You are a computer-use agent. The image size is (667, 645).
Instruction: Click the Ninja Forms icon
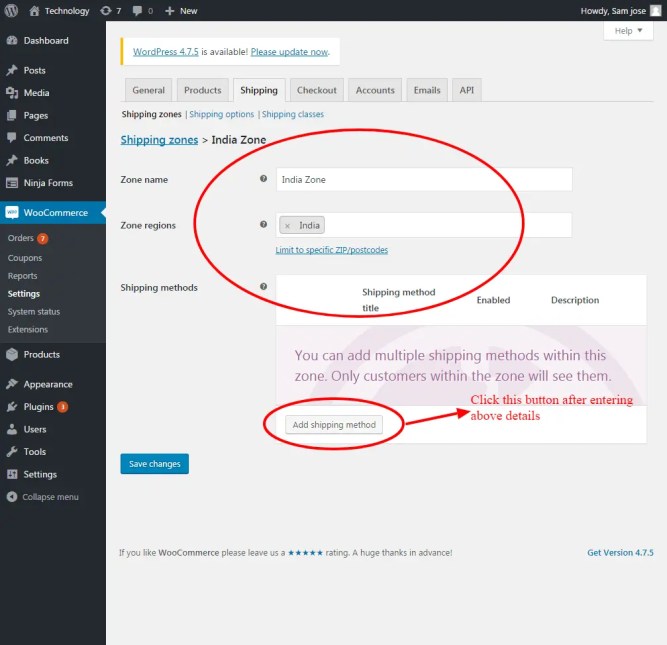tap(12, 183)
